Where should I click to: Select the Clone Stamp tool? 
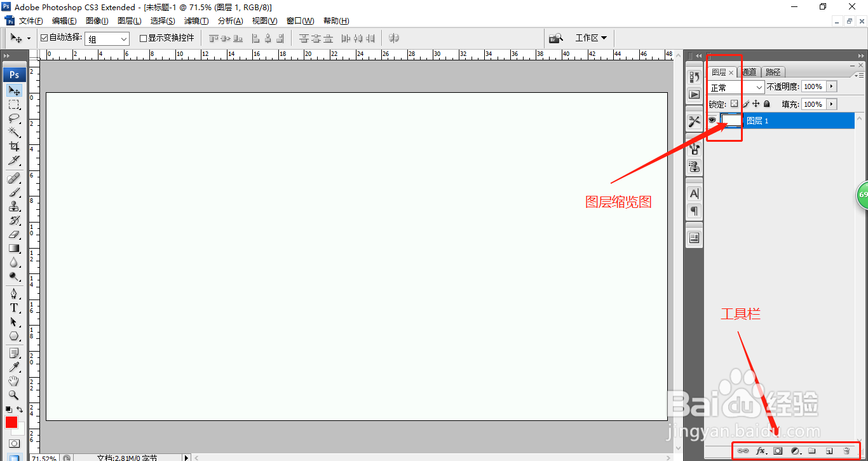pyautogui.click(x=14, y=206)
